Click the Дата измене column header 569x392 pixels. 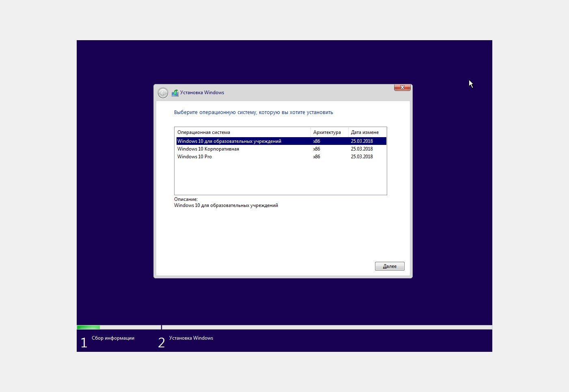pos(367,132)
